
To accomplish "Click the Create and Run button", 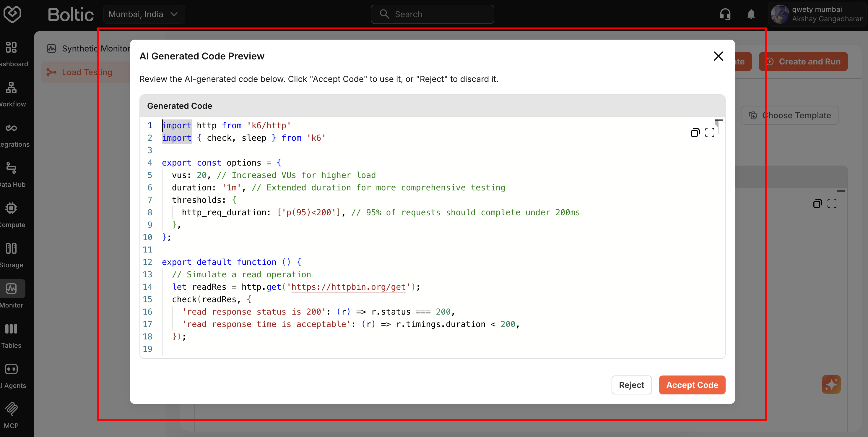I will pos(803,61).
